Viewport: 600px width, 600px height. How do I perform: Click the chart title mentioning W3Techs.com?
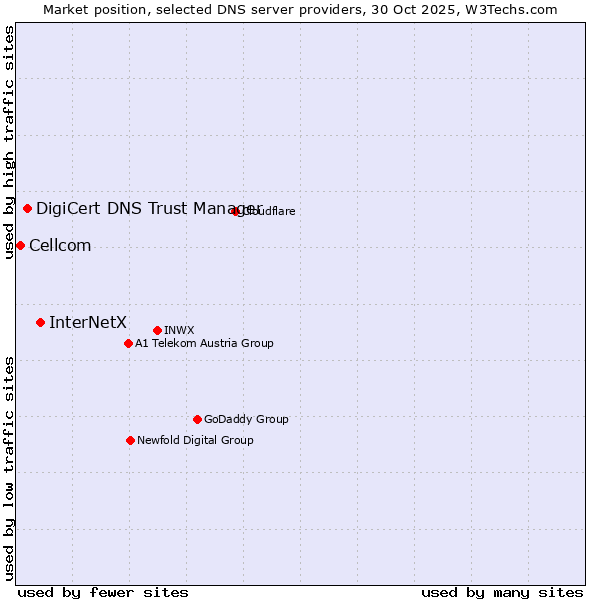coord(300,9)
